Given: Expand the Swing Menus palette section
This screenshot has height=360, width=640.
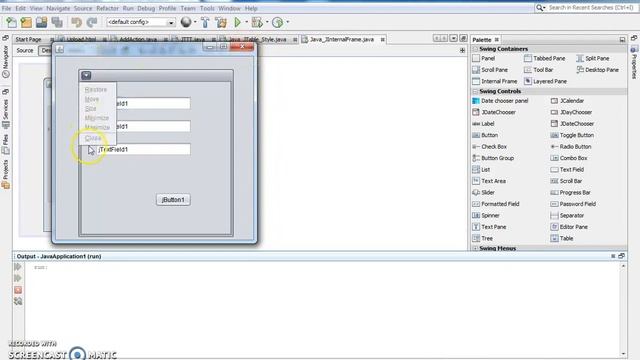Looking at the screenshot, I should (x=476, y=248).
